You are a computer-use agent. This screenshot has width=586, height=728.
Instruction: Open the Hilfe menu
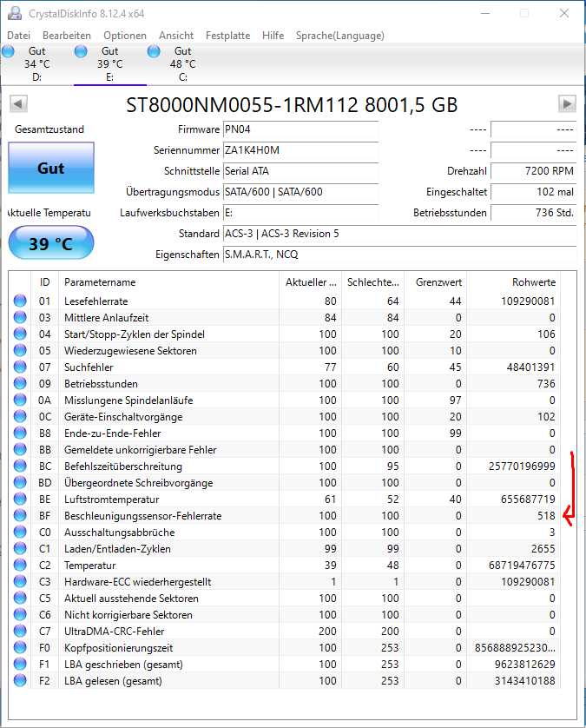tap(273, 36)
